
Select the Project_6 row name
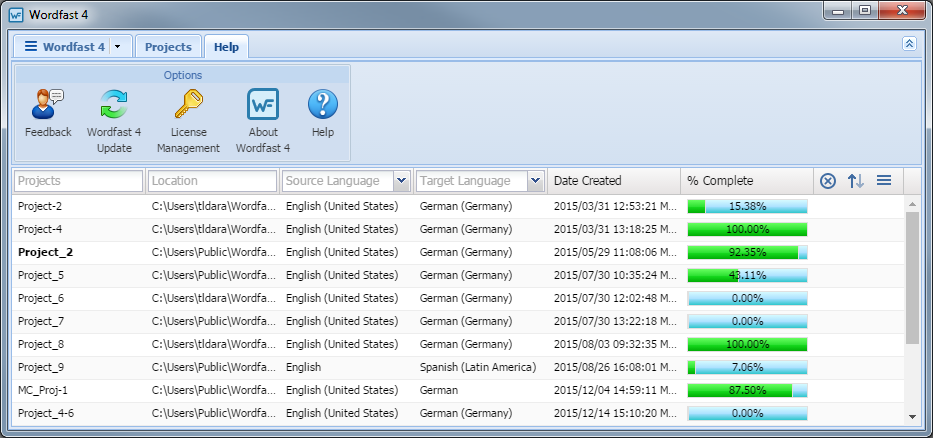(41, 298)
